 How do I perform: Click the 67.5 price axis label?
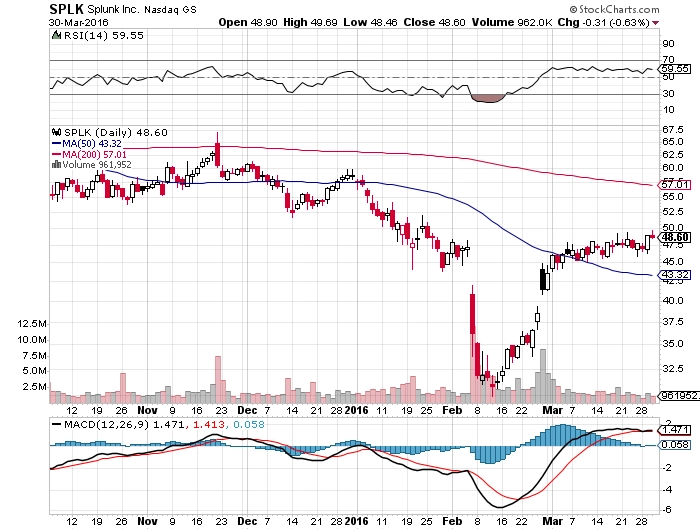pos(673,130)
